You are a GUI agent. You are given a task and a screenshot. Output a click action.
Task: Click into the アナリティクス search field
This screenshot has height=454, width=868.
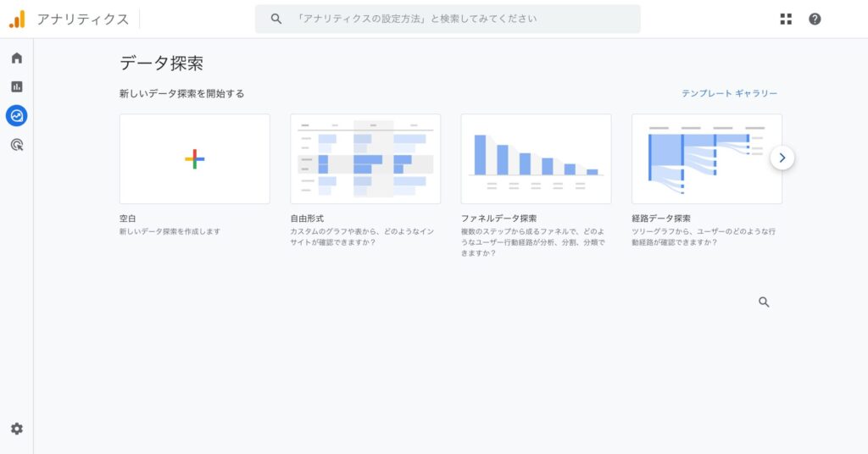(x=458, y=19)
